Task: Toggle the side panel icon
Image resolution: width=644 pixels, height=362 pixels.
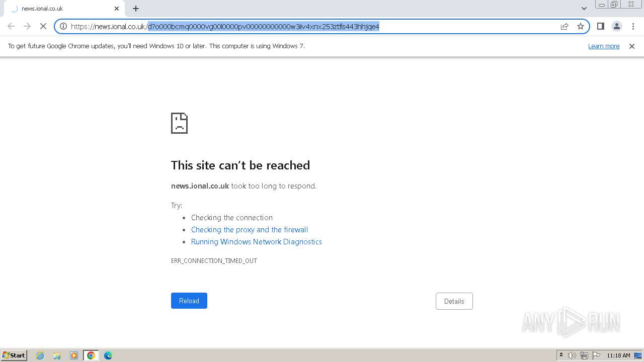Action: click(601, 26)
